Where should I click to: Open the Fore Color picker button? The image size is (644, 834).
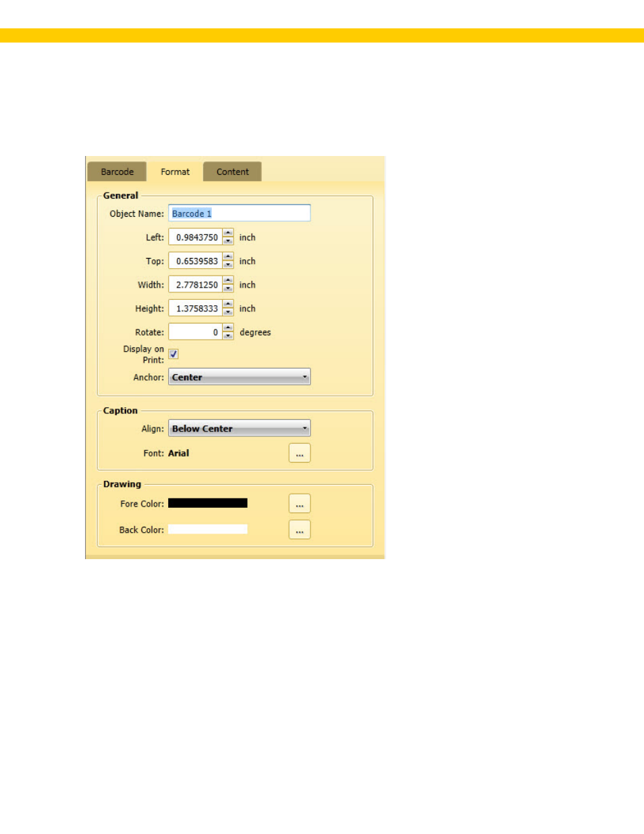pos(300,504)
